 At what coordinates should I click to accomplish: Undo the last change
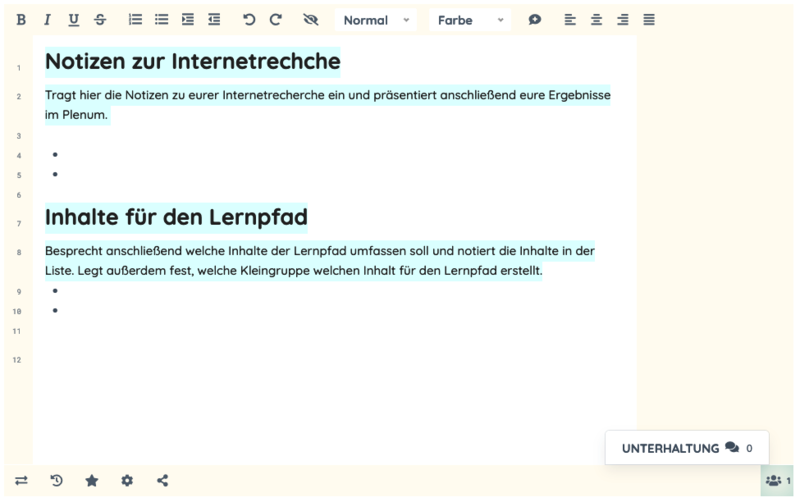[x=249, y=20]
